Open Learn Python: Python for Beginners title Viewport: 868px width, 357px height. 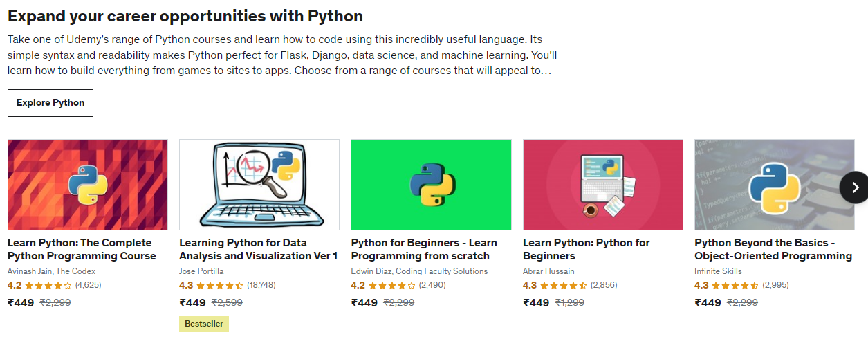pos(587,249)
